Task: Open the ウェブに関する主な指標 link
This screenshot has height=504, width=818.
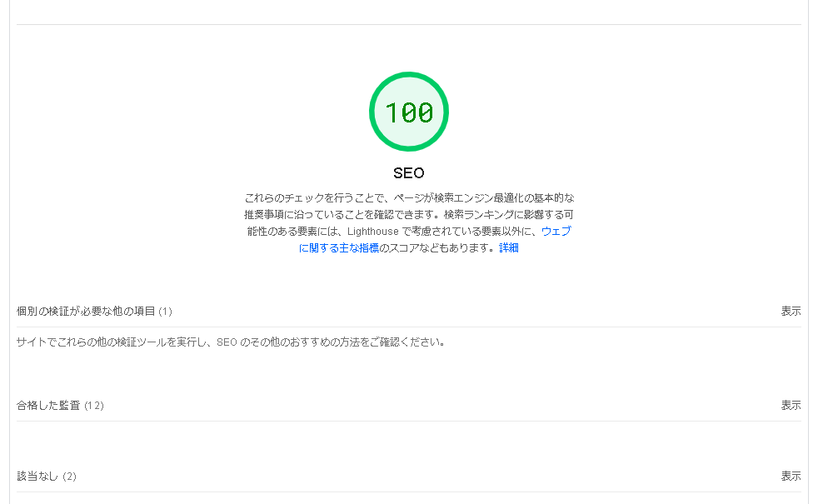Action: 339,247
